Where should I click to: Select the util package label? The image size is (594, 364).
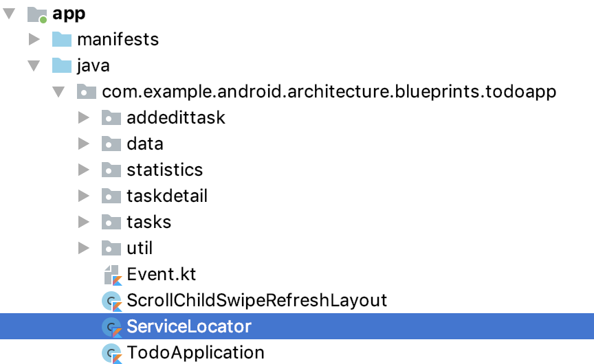coord(140,249)
